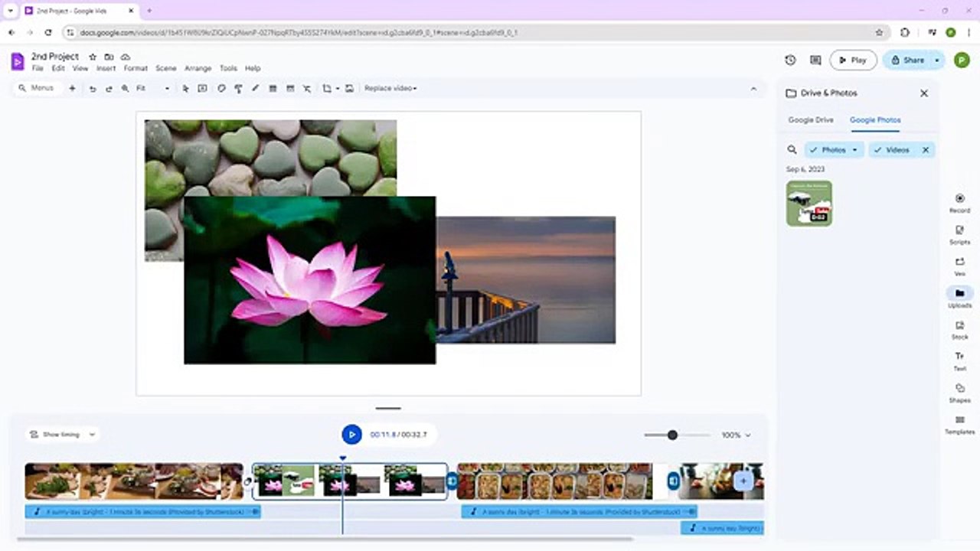Click the search icon in Drive & Photos panel
980x551 pixels.
[x=792, y=150]
